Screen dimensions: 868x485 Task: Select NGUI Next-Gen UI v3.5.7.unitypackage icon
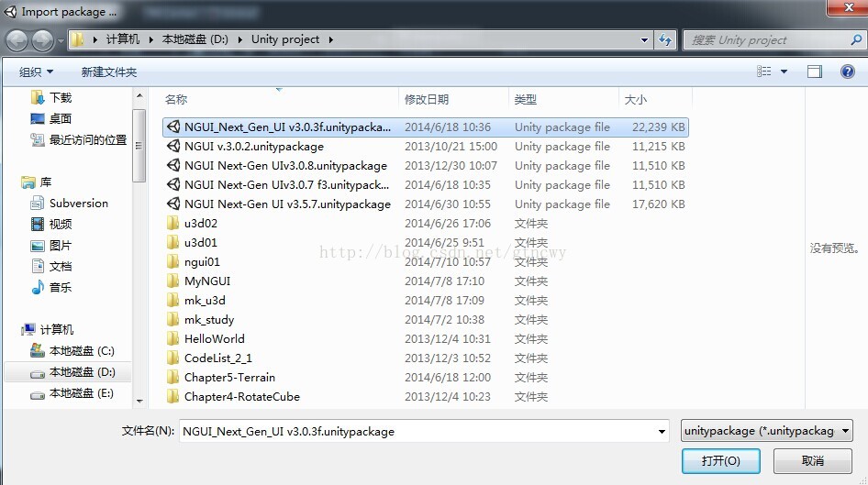(x=173, y=204)
